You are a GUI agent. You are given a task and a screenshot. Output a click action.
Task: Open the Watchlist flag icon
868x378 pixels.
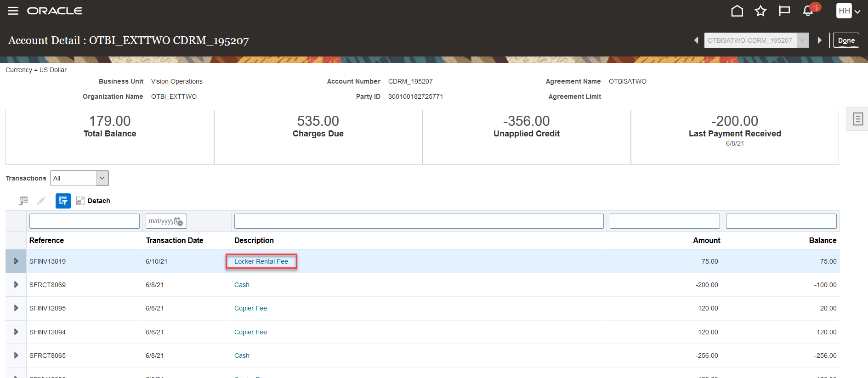784,11
